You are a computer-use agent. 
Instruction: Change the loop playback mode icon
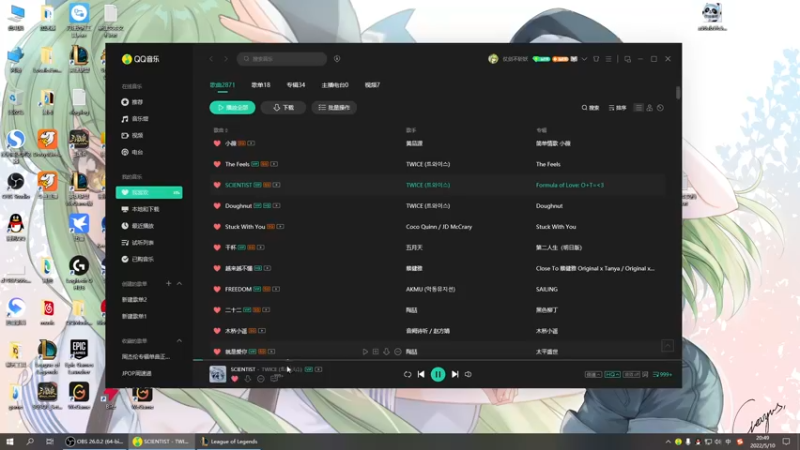tap(407, 374)
